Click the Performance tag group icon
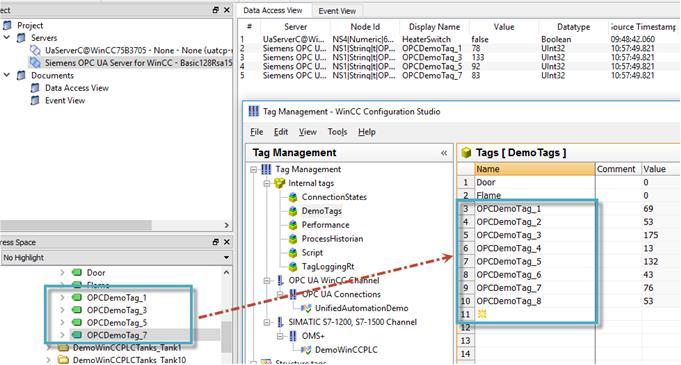 pos(293,225)
